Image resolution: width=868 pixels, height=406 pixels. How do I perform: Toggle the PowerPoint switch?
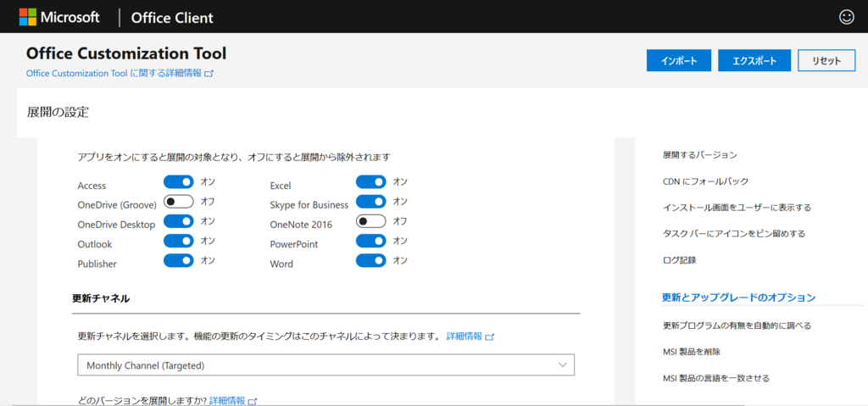[371, 241]
